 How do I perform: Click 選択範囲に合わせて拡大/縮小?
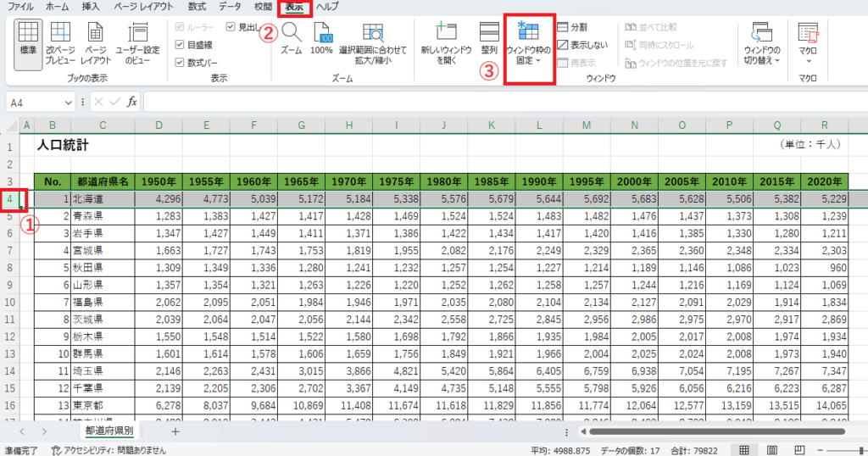click(373, 44)
